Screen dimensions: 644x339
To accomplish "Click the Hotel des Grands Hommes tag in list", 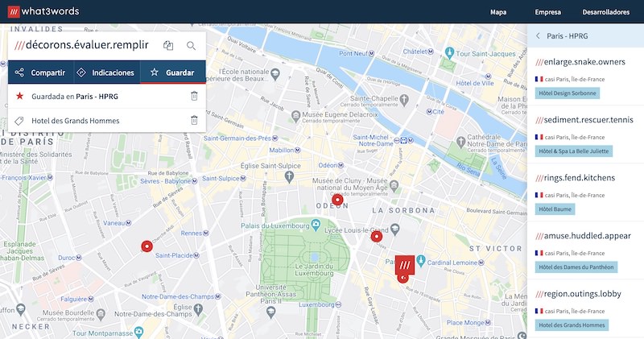I will [x=572, y=325].
